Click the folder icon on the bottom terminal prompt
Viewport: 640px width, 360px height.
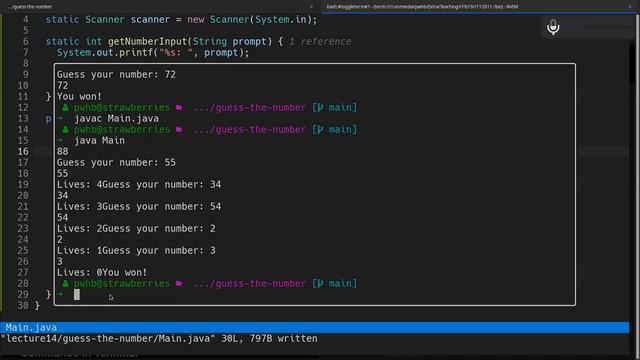tap(179, 284)
